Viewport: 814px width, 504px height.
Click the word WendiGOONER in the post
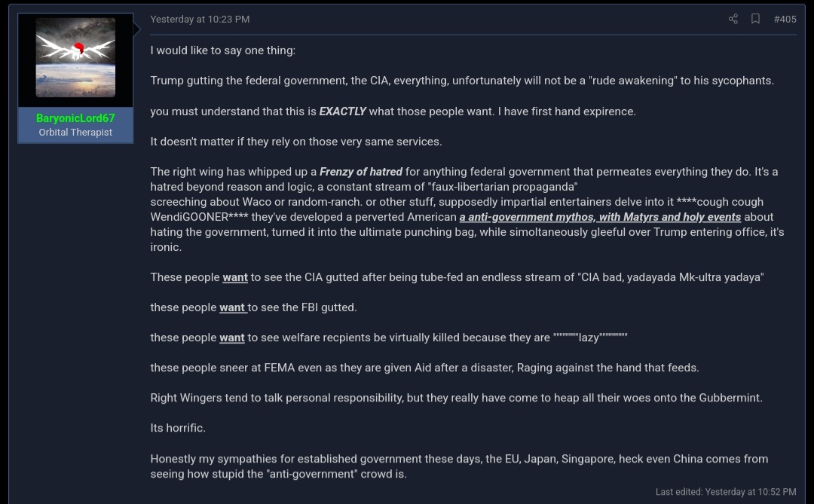pos(189,217)
